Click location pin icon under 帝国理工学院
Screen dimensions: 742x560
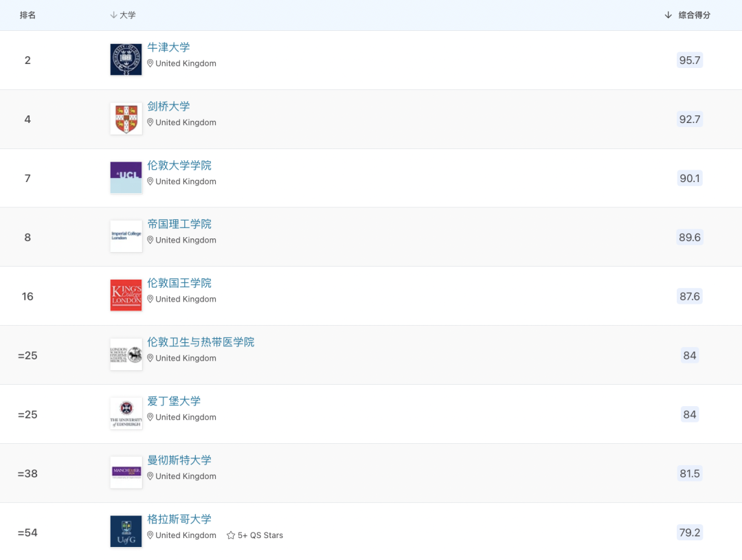(x=150, y=240)
